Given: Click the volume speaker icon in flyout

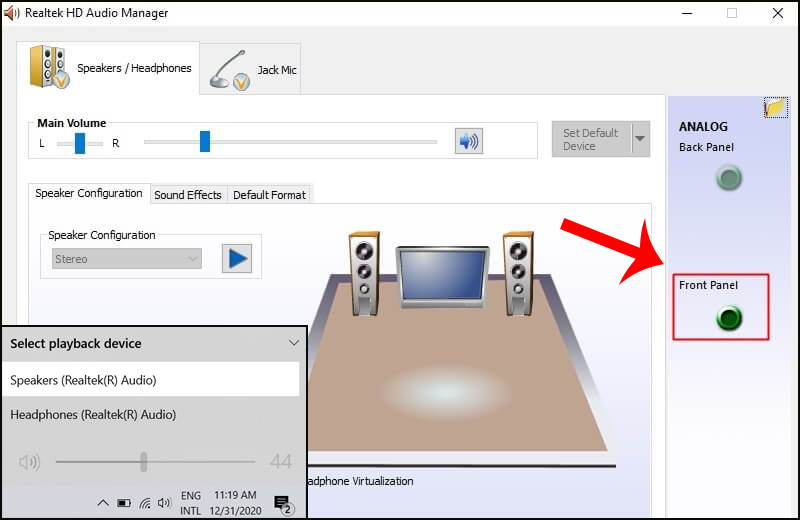Looking at the screenshot, I should tap(30, 462).
